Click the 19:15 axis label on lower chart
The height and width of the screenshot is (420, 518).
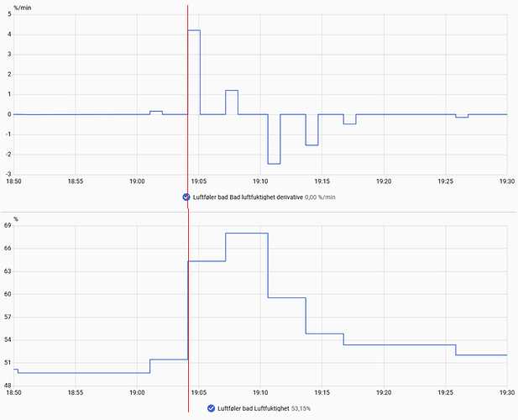322,392
